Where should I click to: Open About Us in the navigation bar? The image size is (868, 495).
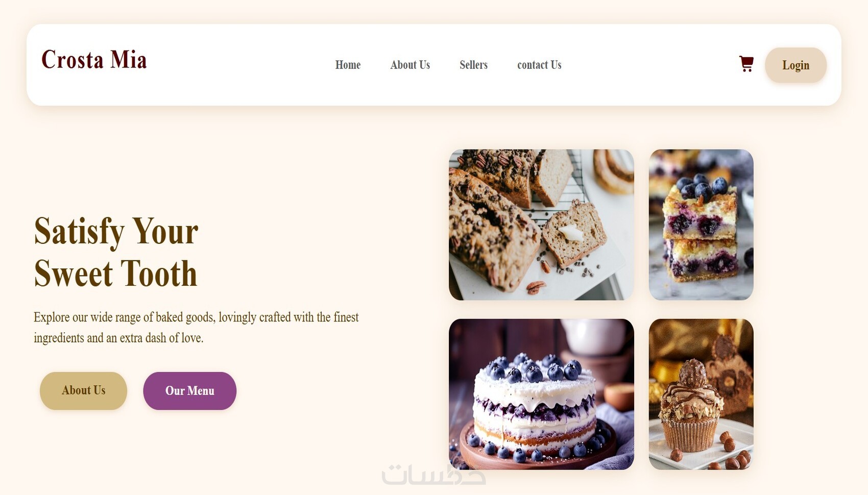pos(410,65)
